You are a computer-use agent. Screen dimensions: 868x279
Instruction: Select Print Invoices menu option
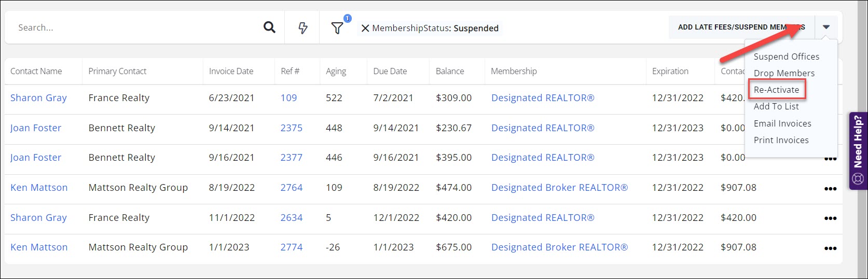(781, 140)
